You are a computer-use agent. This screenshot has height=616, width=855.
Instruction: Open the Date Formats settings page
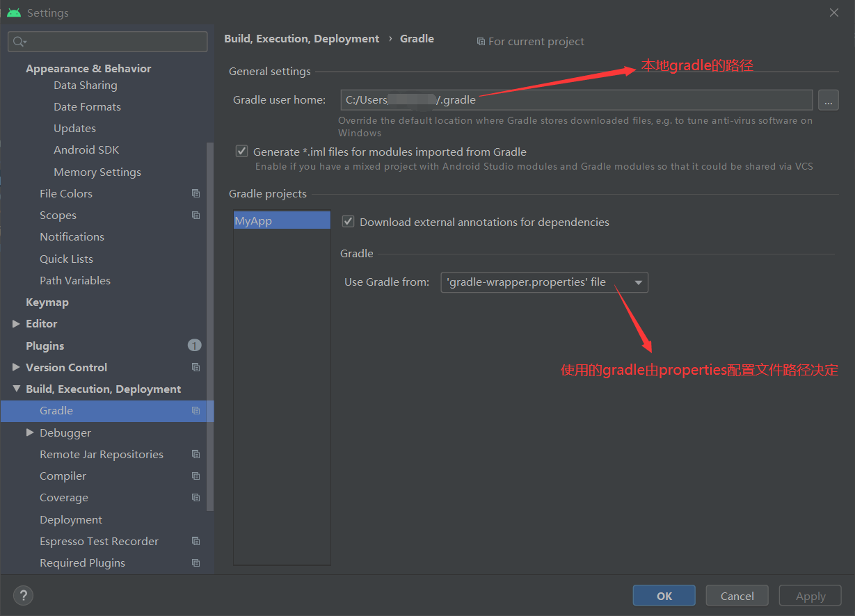pyautogui.click(x=87, y=106)
